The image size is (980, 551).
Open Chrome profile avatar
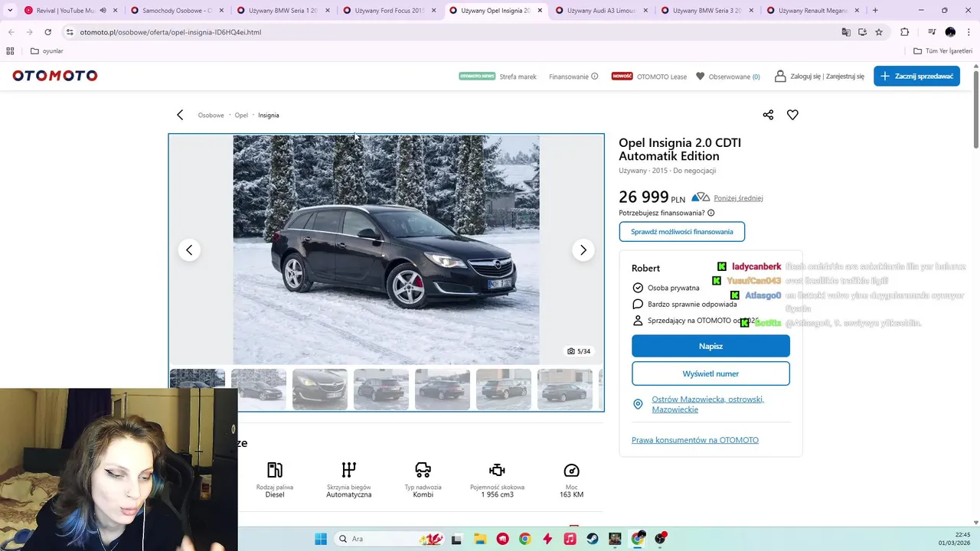coord(950,32)
